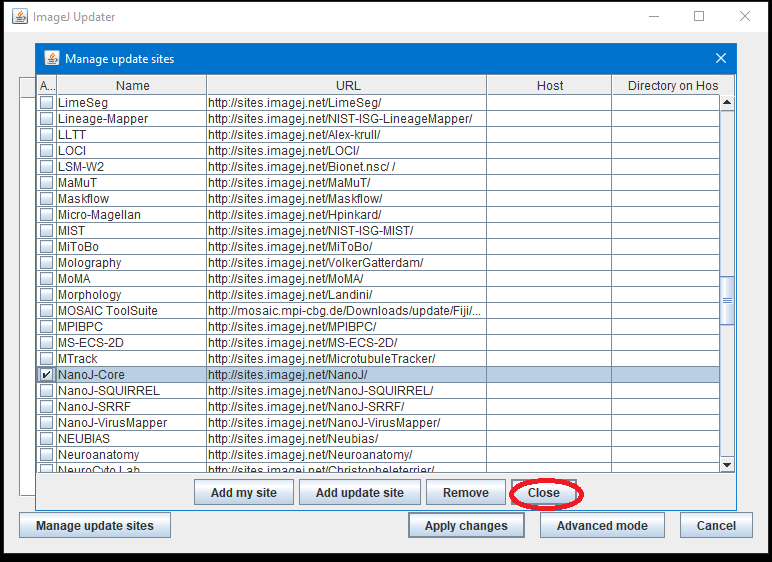Screen dimensions: 772x562
Task: Click the URL ending in Landini/
Action: pos(290,295)
